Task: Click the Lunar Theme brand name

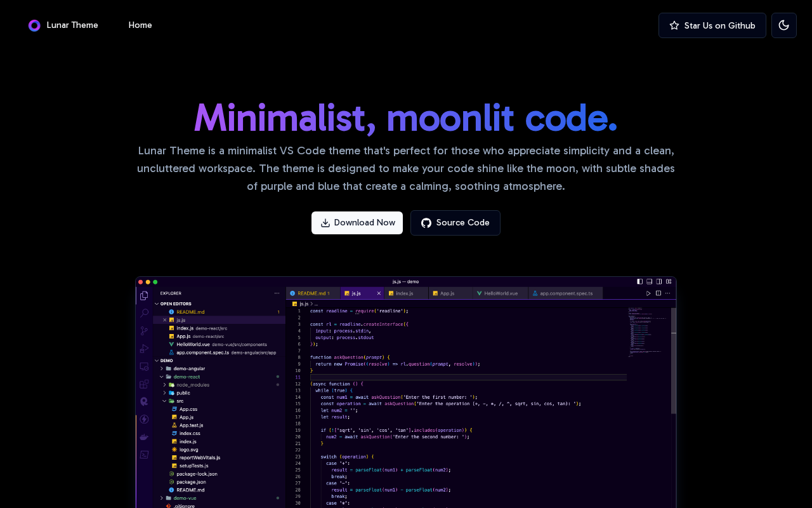Action: click(x=72, y=25)
